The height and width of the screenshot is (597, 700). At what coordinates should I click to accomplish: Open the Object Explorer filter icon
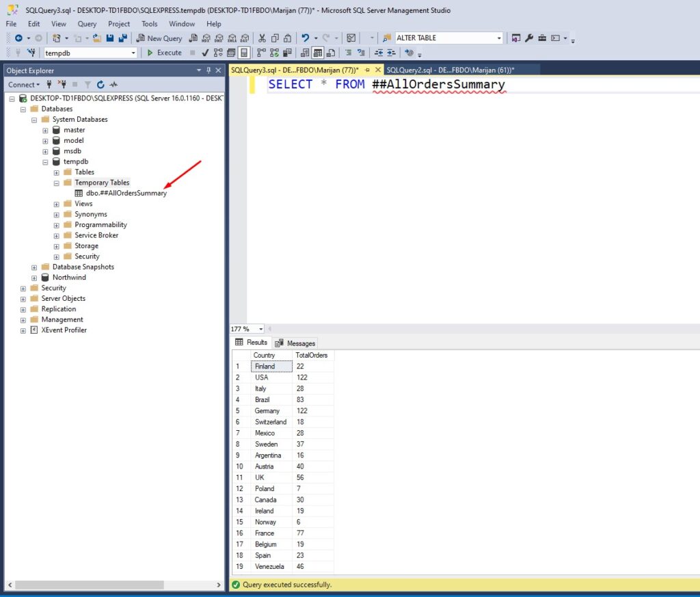[x=87, y=84]
